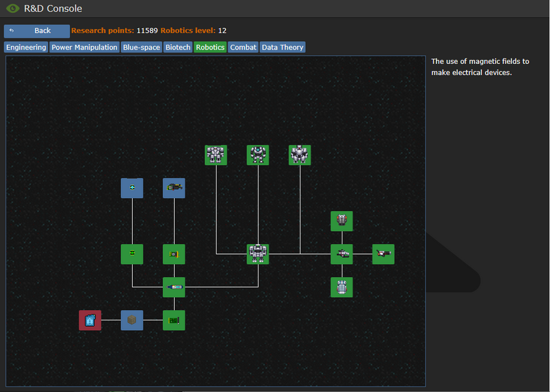The image size is (550, 392).
Task: Open the Combat research tab
Action: tap(243, 47)
